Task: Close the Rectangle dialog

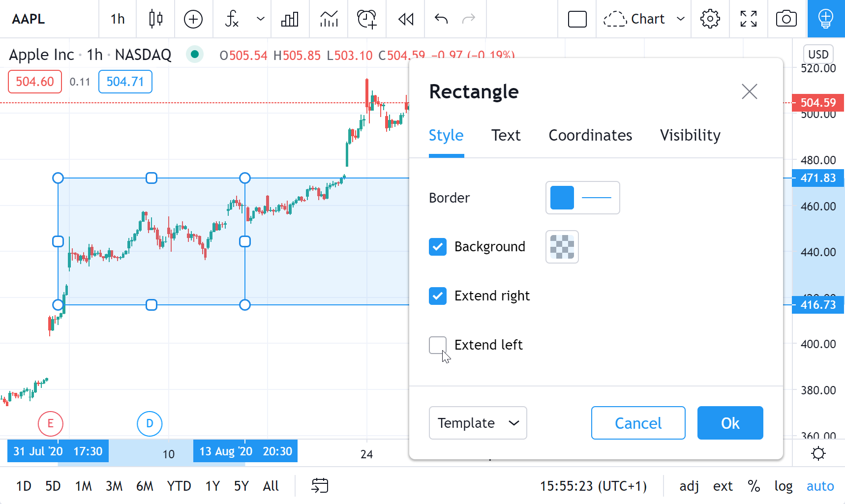Action: (x=750, y=91)
